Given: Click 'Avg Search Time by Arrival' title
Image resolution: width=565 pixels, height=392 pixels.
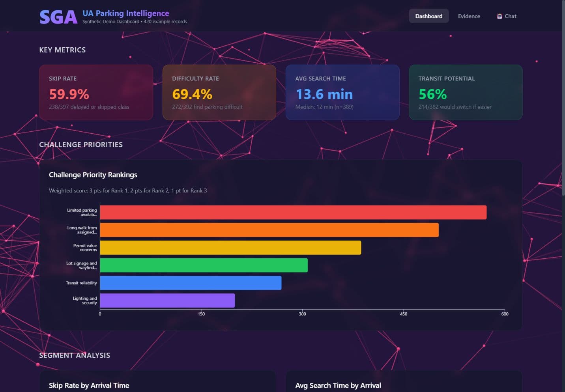Looking at the screenshot, I should coord(338,385).
